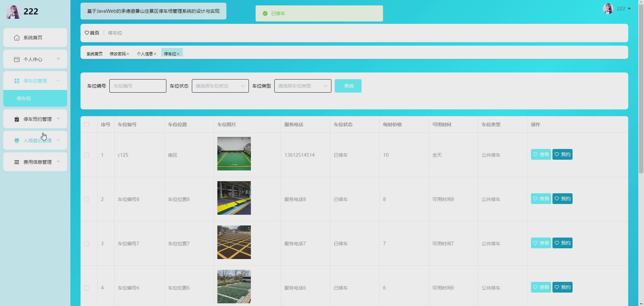Expand the 停车预约管理 chevron
This screenshot has height=306, width=644.
click(x=58, y=118)
